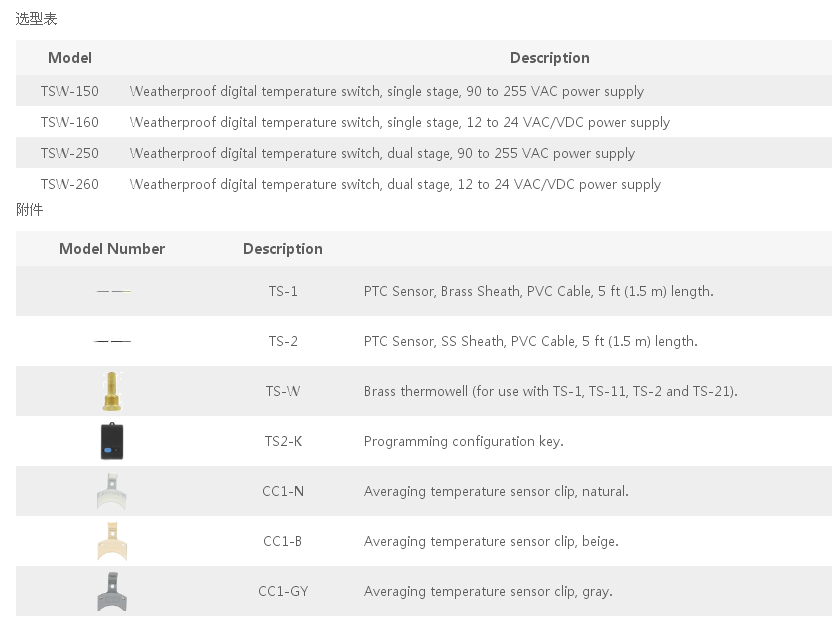Select model TSW-160 row
Image resolution: width=838 pixels, height=632 pixels.
[x=424, y=122]
